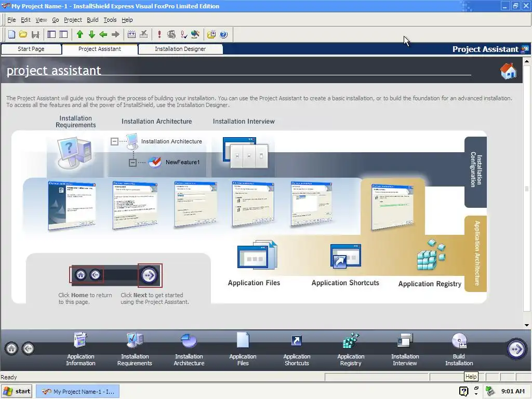Click the Open project folder icon
The image size is (532, 399).
click(23, 34)
